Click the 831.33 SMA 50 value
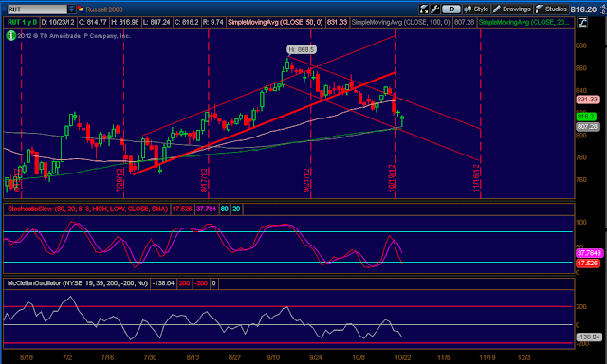 (337, 23)
